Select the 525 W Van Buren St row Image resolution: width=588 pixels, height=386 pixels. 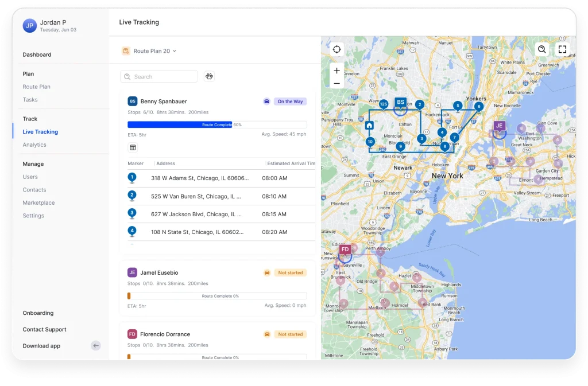point(221,196)
